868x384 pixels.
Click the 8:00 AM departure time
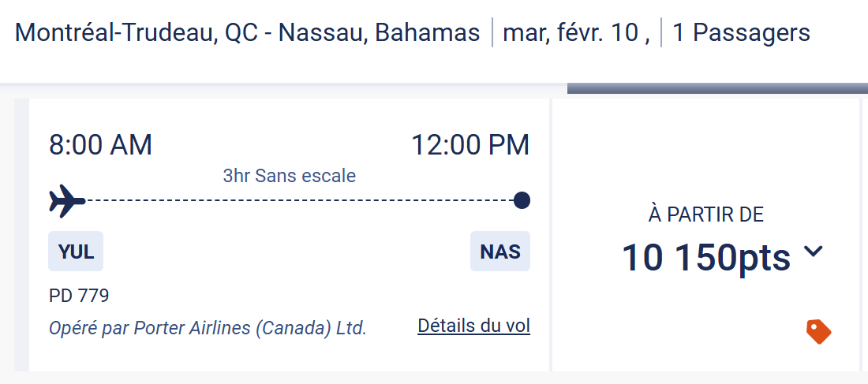[100, 145]
